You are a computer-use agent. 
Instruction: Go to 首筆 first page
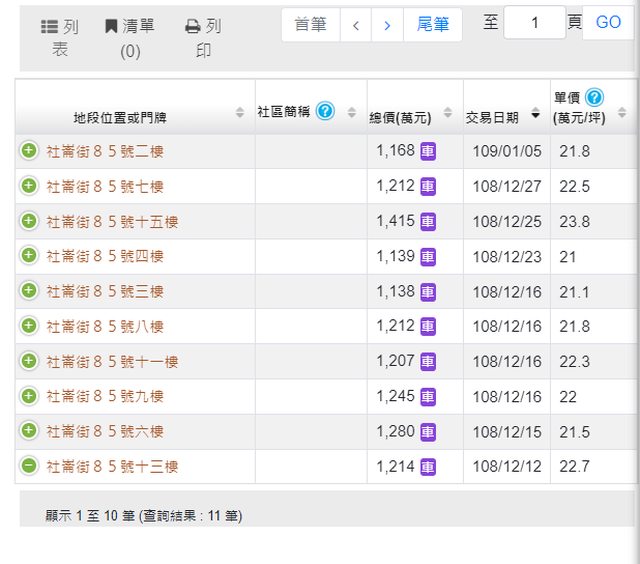coord(310,25)
